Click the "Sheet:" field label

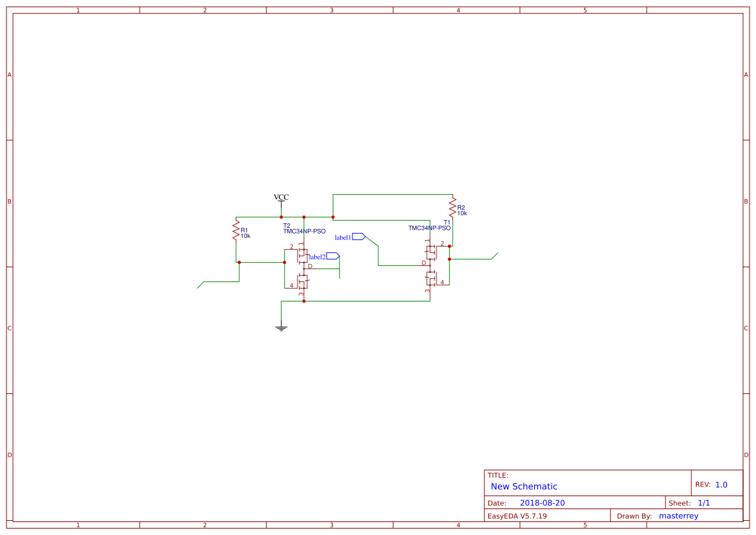[679, 503]
